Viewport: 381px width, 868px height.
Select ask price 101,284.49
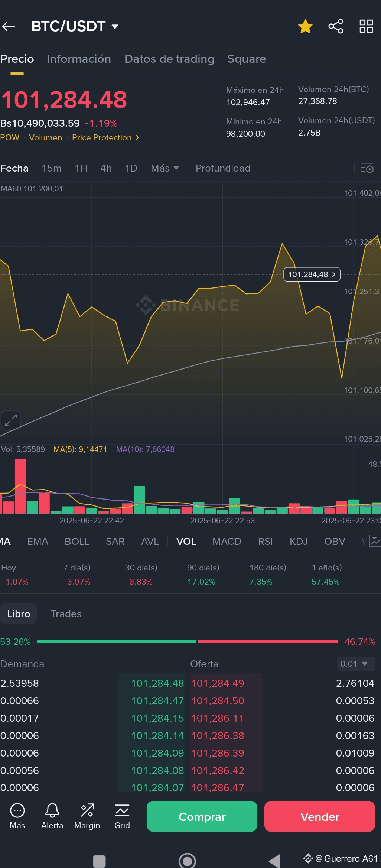tap(218, 683)
